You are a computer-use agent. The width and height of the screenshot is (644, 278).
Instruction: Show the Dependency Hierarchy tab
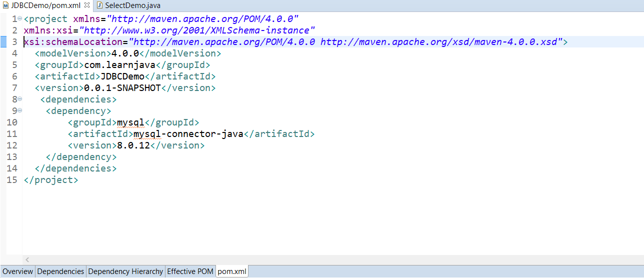(125, 271)
